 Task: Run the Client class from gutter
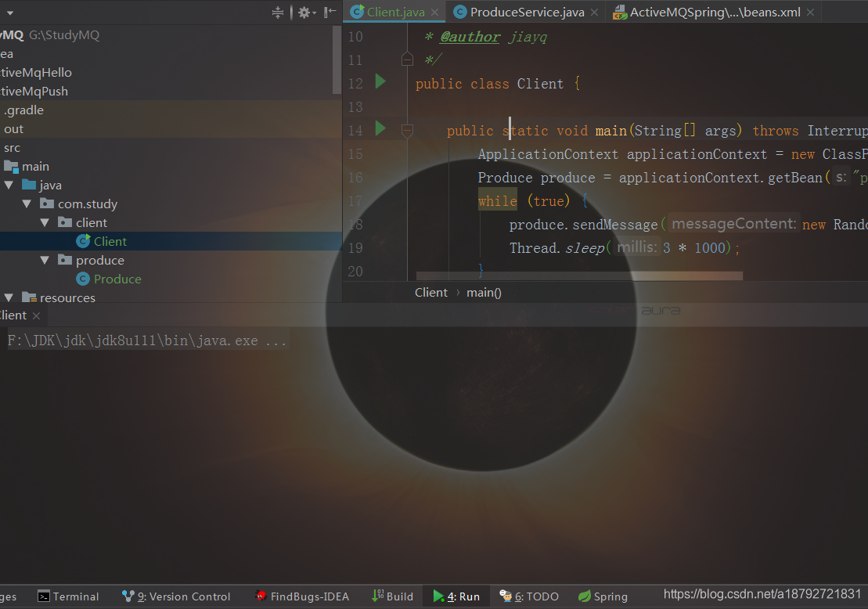pos(380,82)
